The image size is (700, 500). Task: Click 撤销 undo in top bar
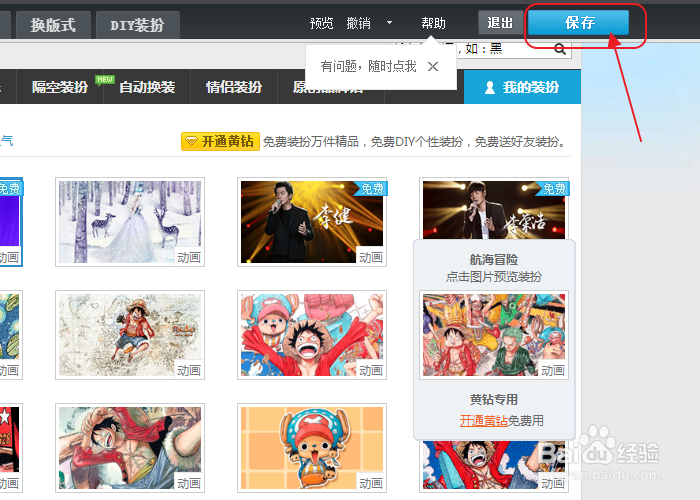click(x=358, y=23)
